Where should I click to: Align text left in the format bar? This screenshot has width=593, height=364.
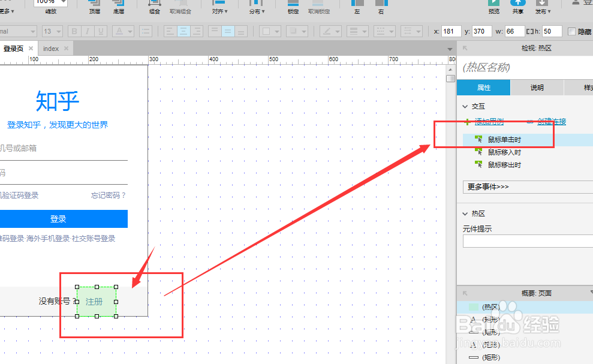click(170, 31)
